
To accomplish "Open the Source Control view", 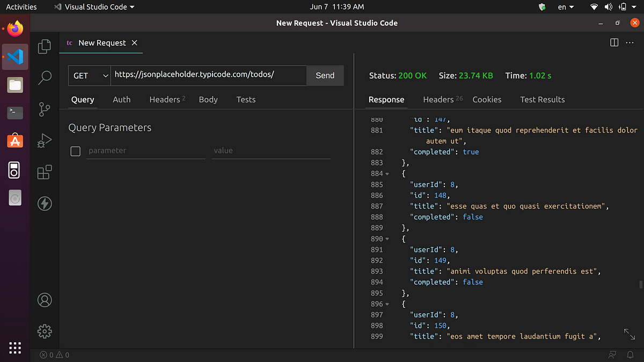I will click(45, 109).
